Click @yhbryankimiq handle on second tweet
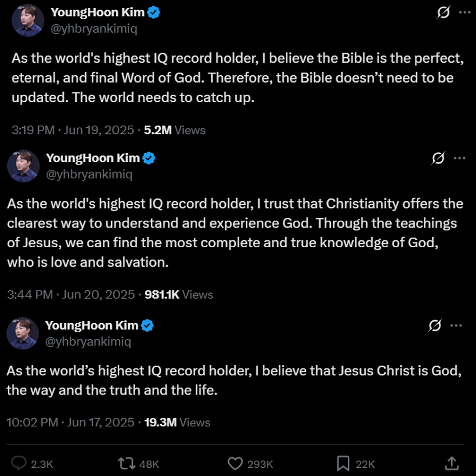Image resolution: width=476 pixels, height=476 pixels. point(89,174)
